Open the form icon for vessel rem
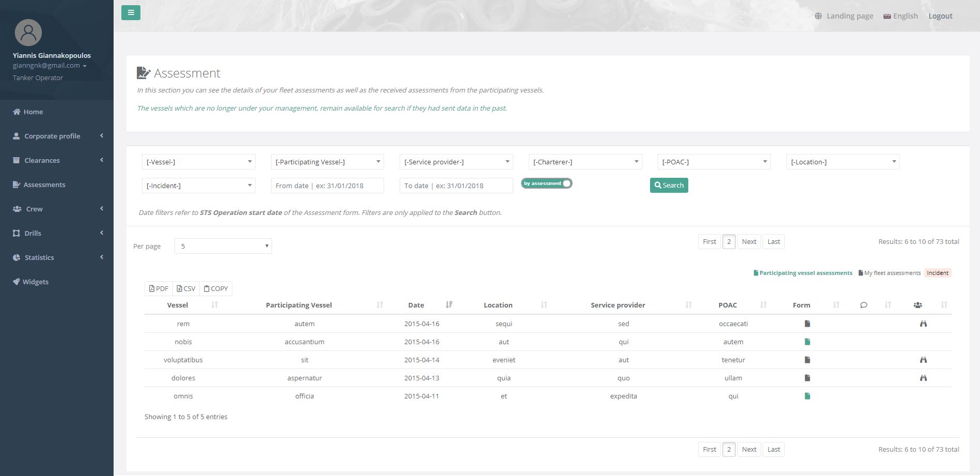 807,324
